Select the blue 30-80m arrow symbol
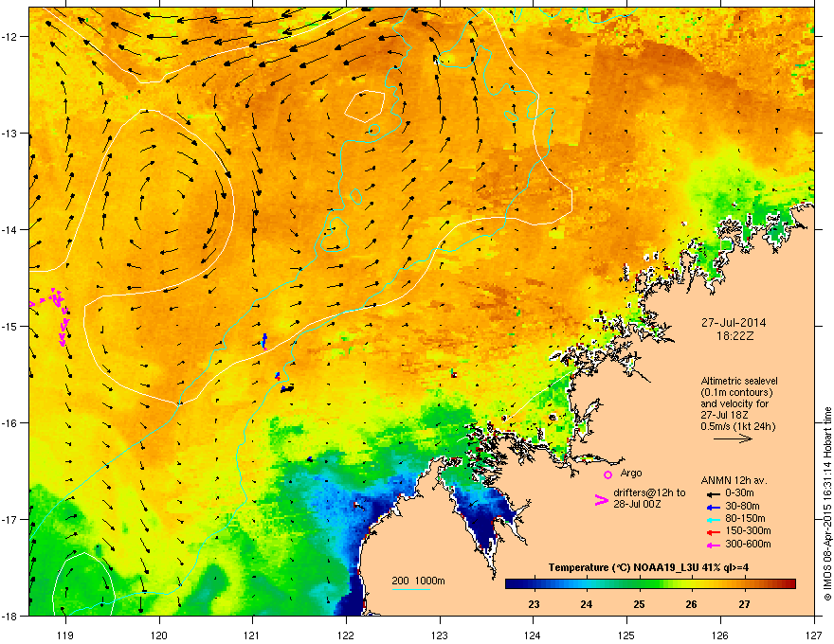Image resolution: width=834 pixels, height=644 pixels. 714,507
